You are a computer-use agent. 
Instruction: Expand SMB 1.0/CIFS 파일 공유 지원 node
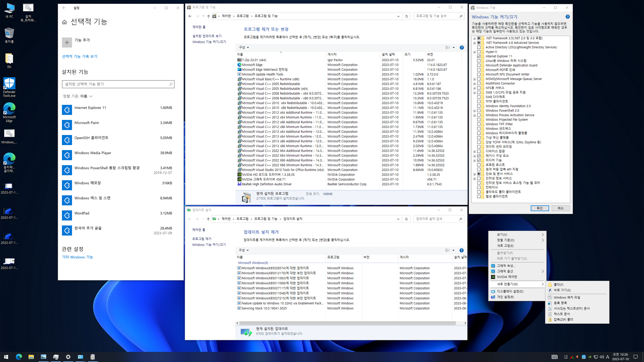(x=474, y=92)
